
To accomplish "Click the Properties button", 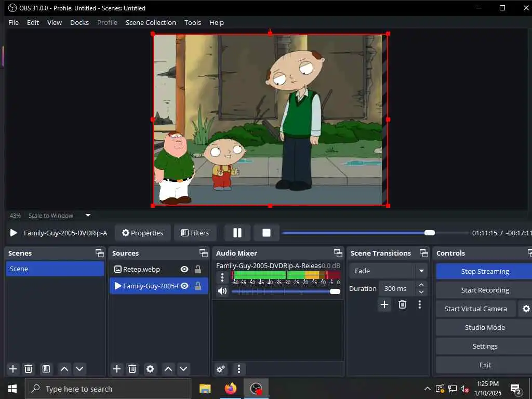I will 143,233.
